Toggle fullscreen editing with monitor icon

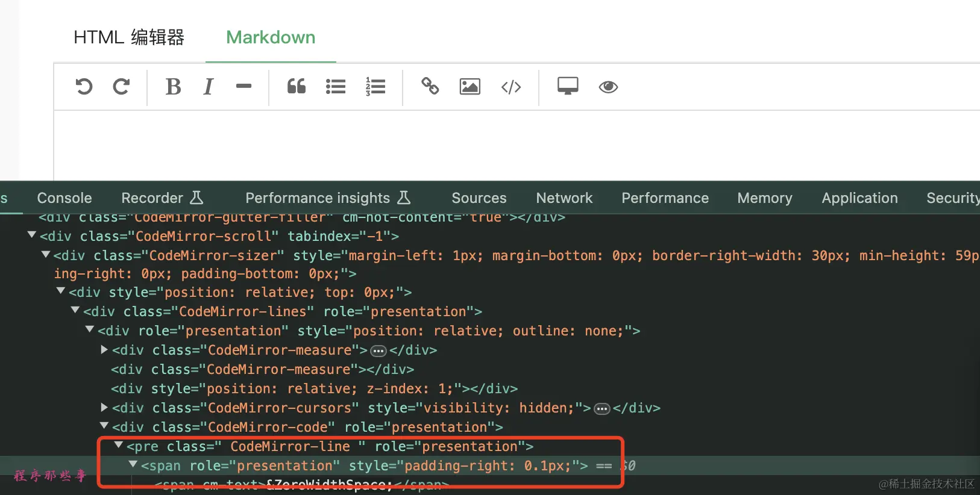[x=568, y=86]
